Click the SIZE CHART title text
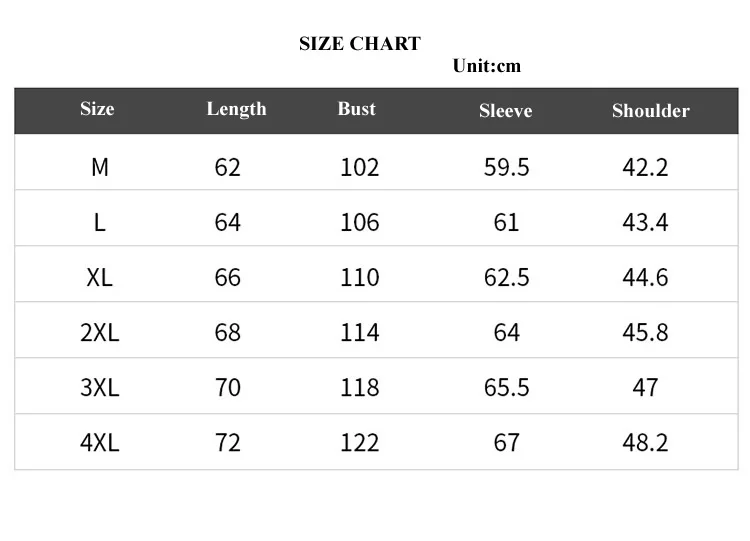 click(360, 43)
